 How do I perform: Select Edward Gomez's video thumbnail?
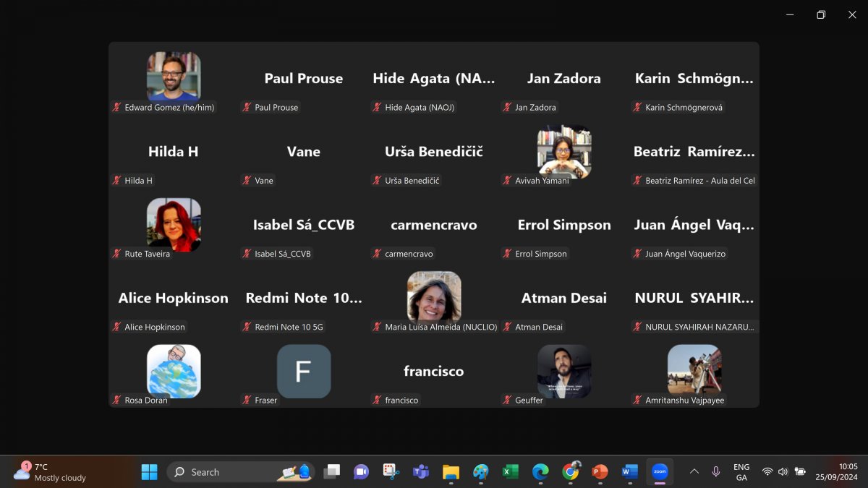(174, 76)
